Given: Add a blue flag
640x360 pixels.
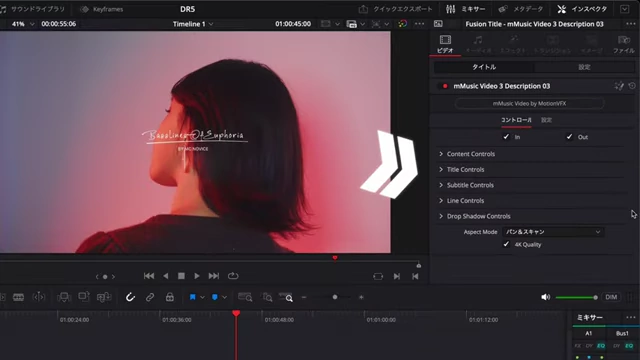Looking at the screenshot, I should (193, 297).
